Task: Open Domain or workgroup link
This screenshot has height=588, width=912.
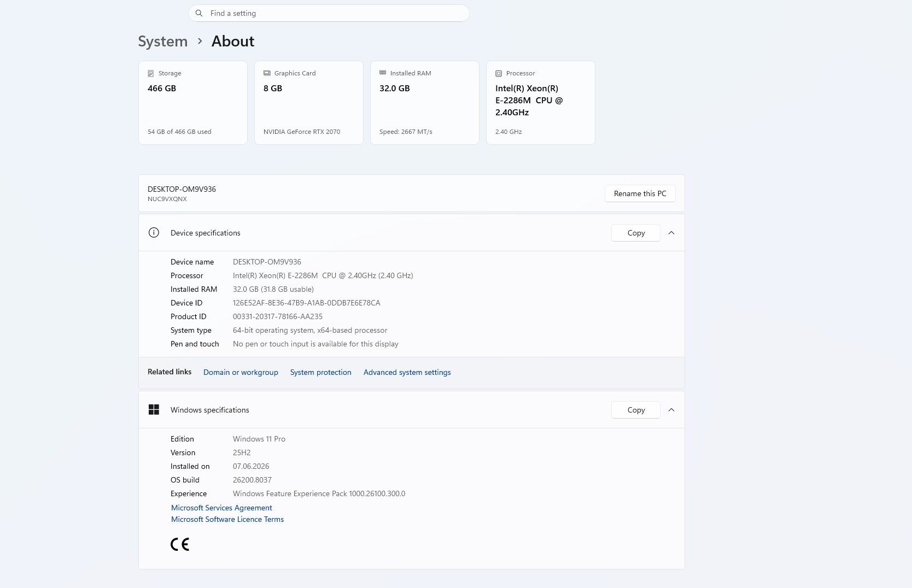Action: (x=241, y=372)
